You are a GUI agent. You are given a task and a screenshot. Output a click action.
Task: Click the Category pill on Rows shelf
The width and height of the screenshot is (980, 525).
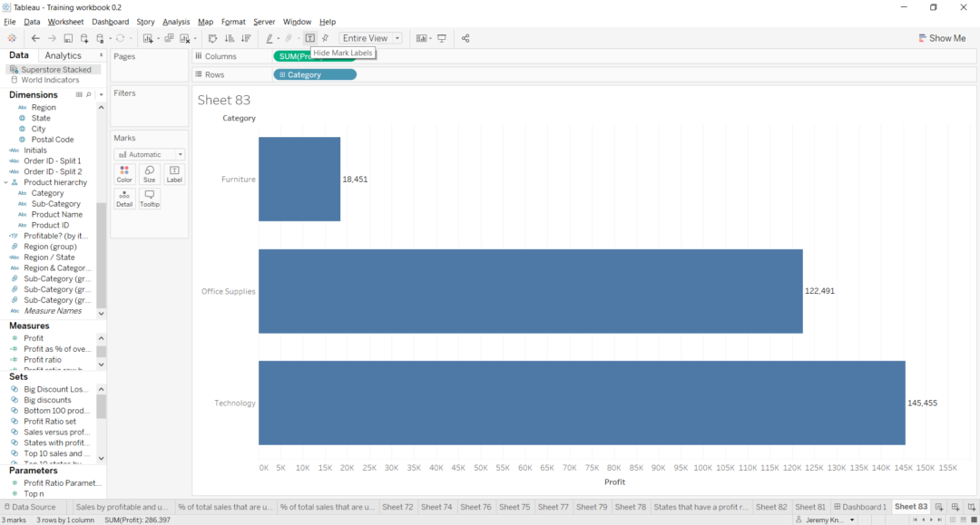(x=314, y=74)
